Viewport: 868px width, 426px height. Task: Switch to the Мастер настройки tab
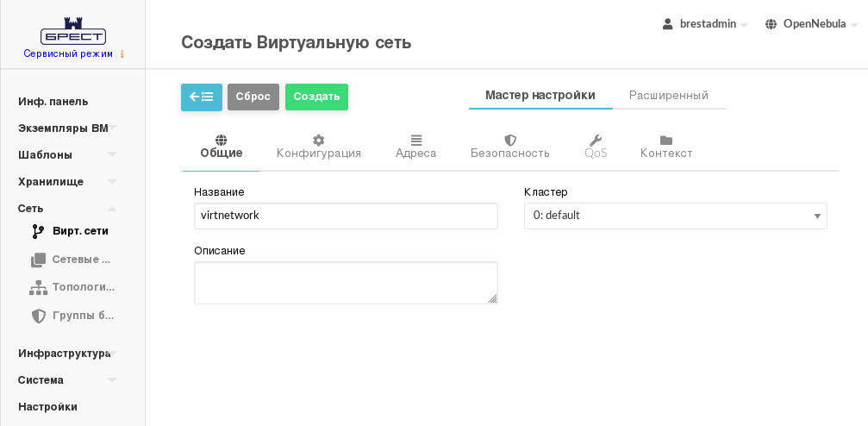pos(540,96)
